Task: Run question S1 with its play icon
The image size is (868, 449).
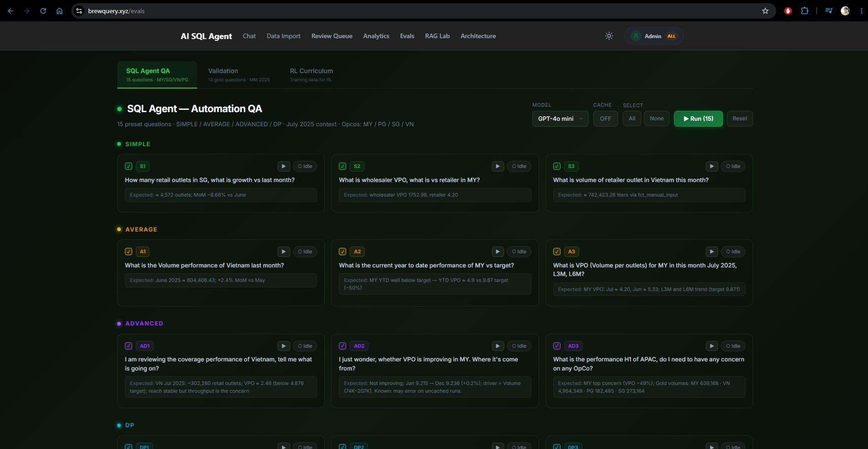Action: tap(283, 166)
